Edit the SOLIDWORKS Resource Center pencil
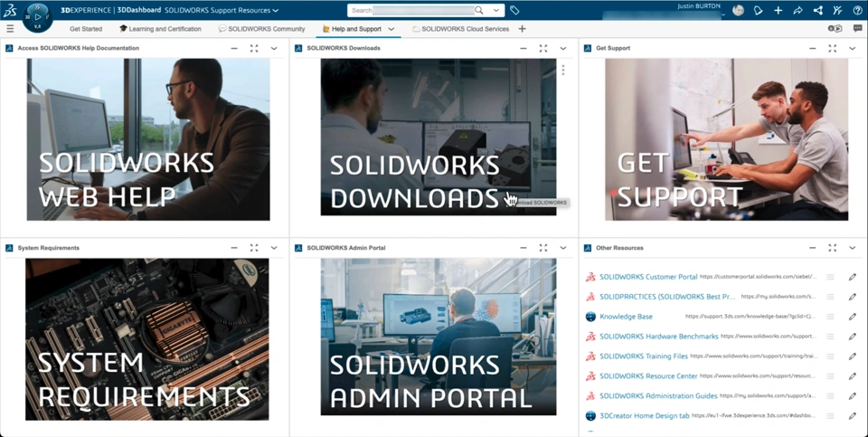Viewport: 868px width, 437px height. coord(853,376)
